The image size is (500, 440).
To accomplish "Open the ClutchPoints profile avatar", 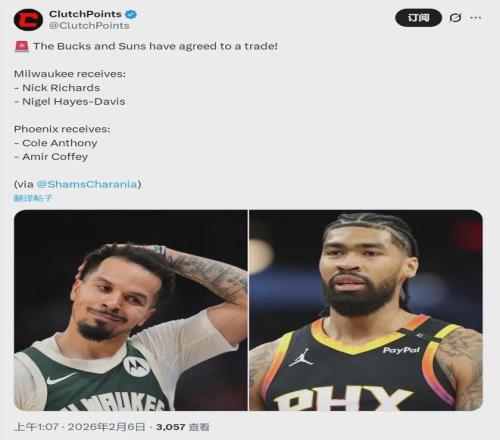I will pyautogui.click(x=28, y=20).
